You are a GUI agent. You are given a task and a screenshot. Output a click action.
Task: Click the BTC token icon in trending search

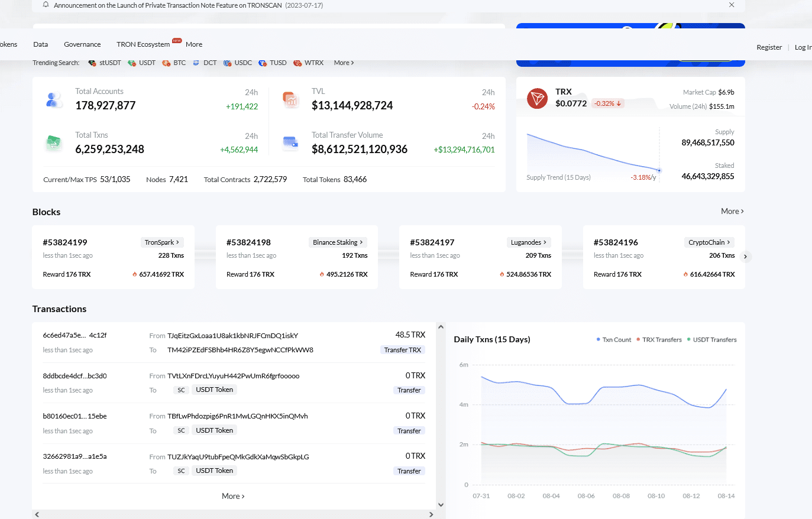pos(166,63)
